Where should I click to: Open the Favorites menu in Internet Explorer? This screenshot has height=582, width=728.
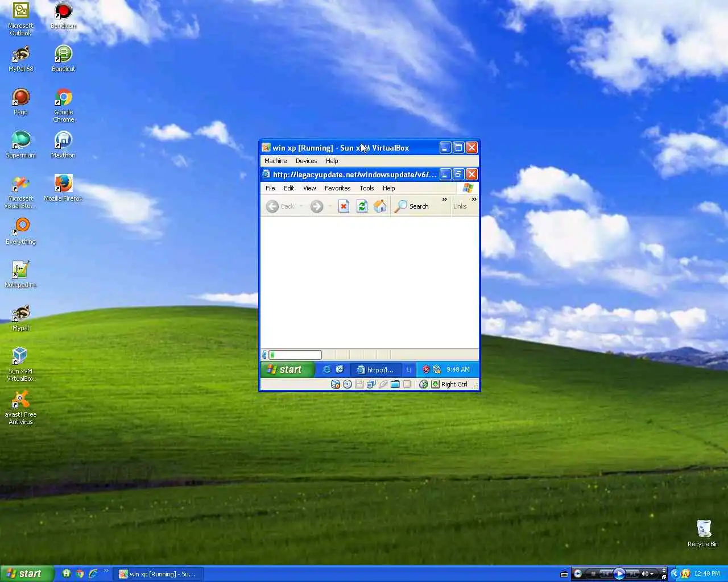(x=337, y=188)
